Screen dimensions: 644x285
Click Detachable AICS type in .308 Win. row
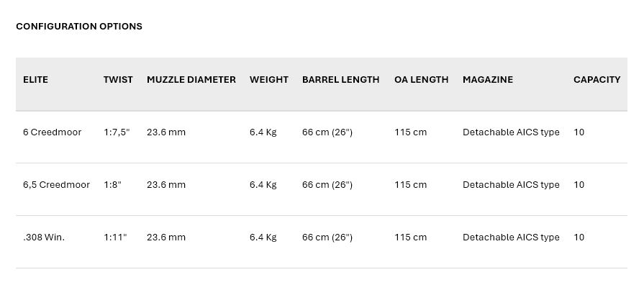click(511, 237)
